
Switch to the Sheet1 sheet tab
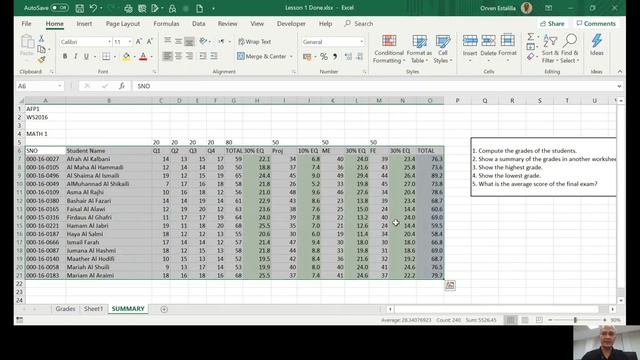point(93,309)
